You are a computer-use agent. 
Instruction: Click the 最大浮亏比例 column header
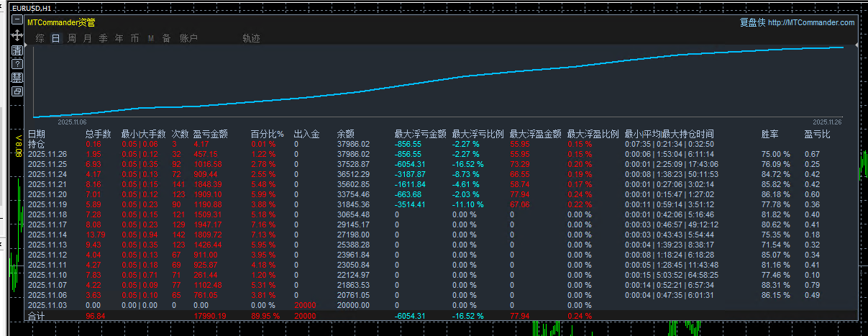point(478,134)
